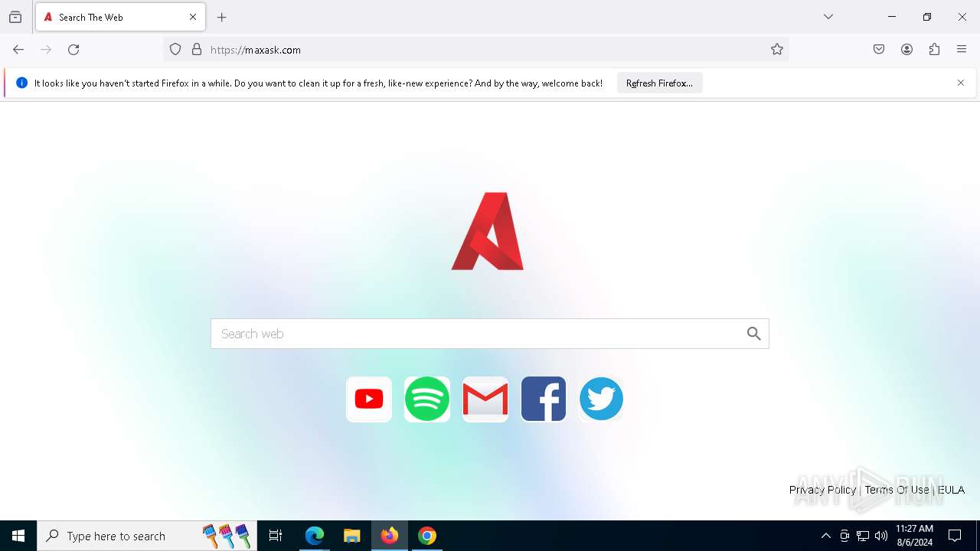Screen dimensions: 980x551
Task: Click the taskbar Type here to search box
Action: pos(147,536)
